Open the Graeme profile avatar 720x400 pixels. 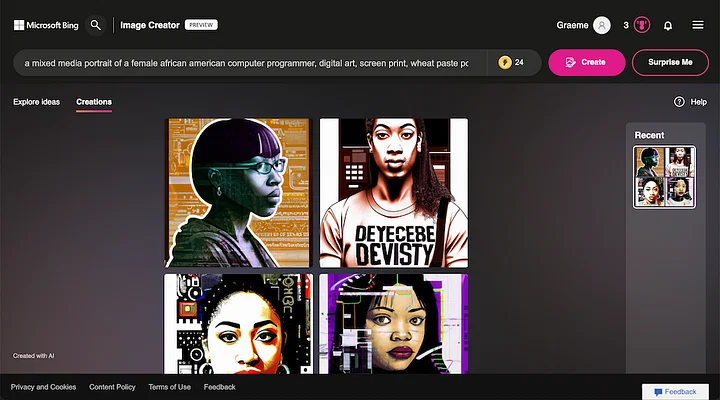click(x=602, y=25)
